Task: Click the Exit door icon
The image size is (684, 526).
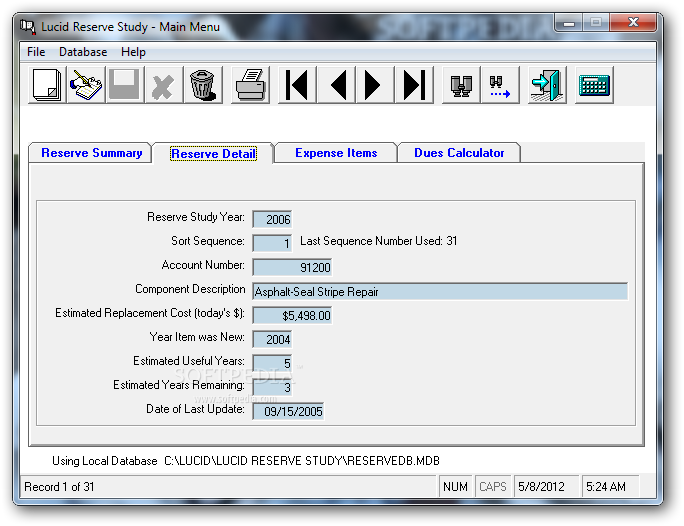Action: coord(547,85)
